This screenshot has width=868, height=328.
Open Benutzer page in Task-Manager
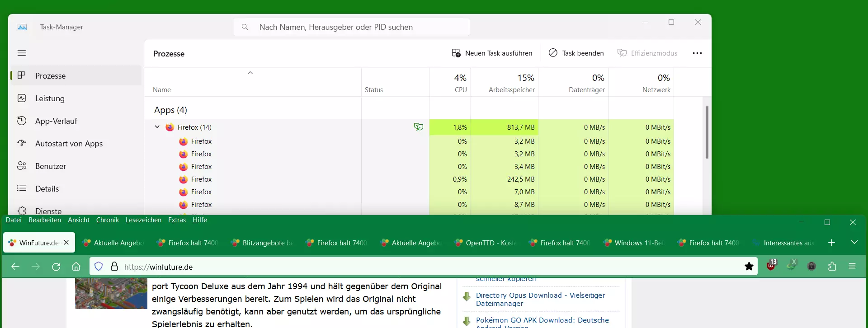pos(76,166)
